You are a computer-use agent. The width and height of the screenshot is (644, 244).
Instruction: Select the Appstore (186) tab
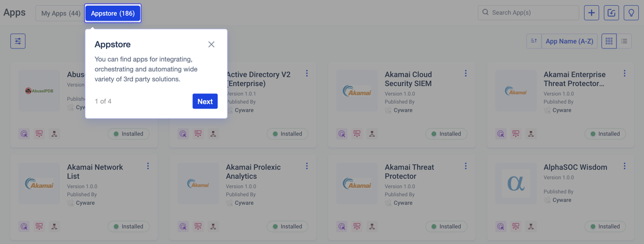coord(113,13)
